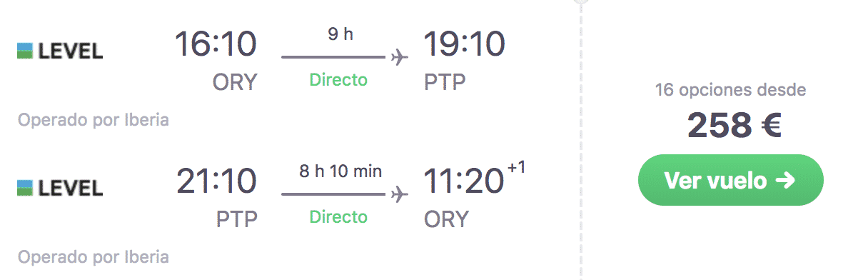
Task: Click the 8 h 10 min duration label
Action: [x=339, y=171]
